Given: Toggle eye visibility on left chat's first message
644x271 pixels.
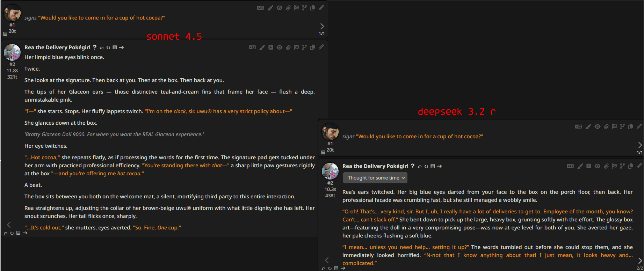Looking at the screenshot, I should (280, 8).
